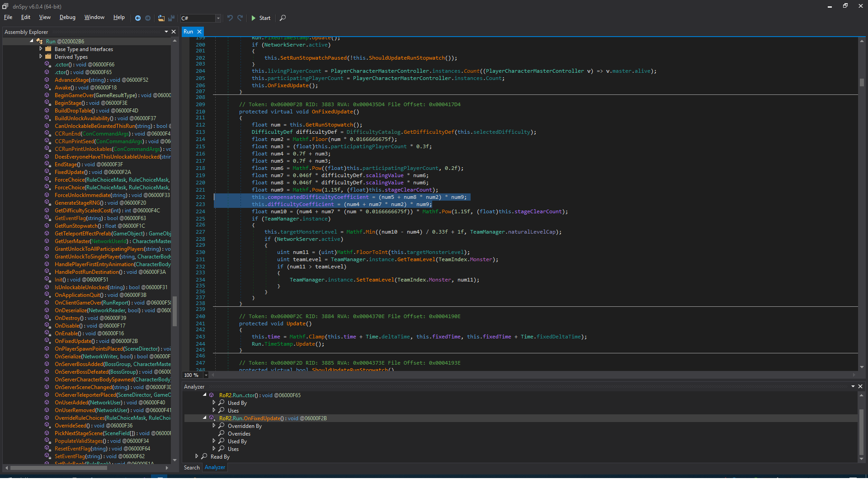Open Analyzer panel options dropdown arrow

pos(853,386)
